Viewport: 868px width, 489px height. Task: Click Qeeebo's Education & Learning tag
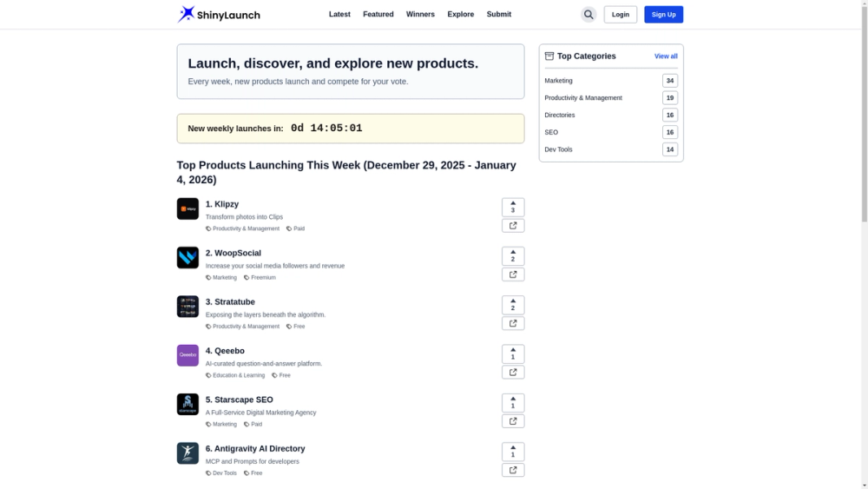click(x=235, y=375)
